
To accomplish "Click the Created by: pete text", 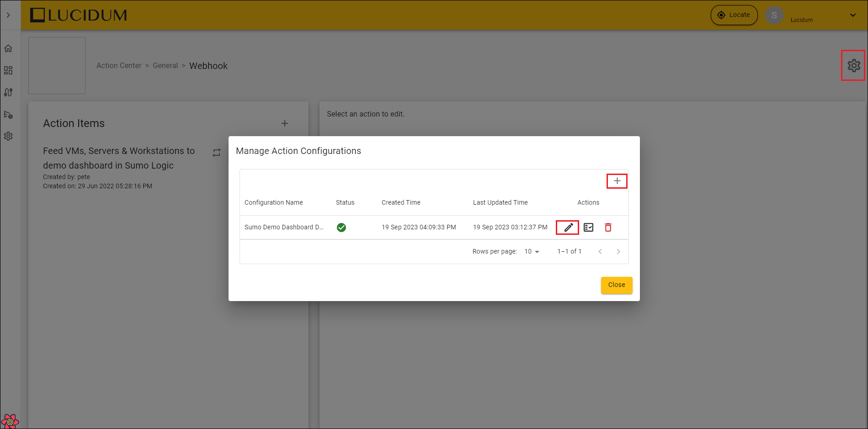I will coord(66,177).
